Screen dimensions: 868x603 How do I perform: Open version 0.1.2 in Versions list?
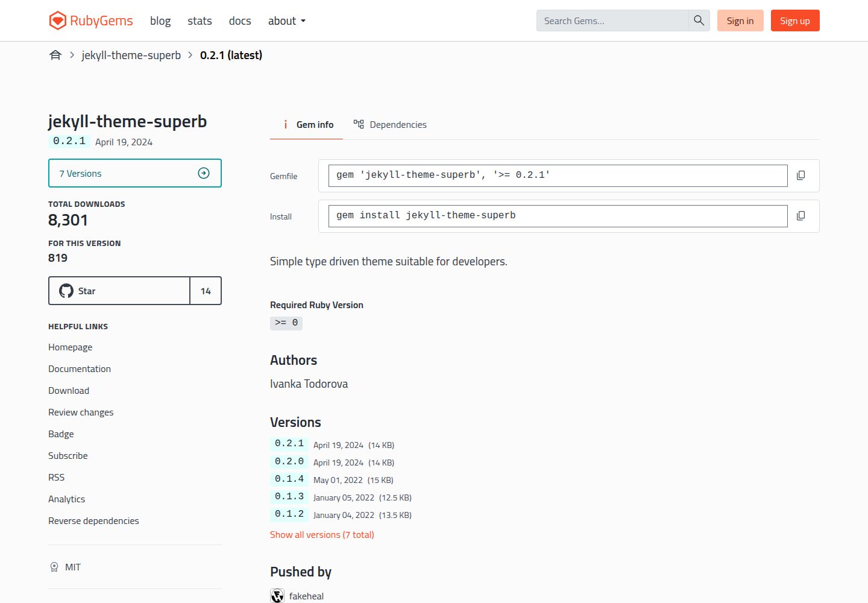click(x=289, y=514)
